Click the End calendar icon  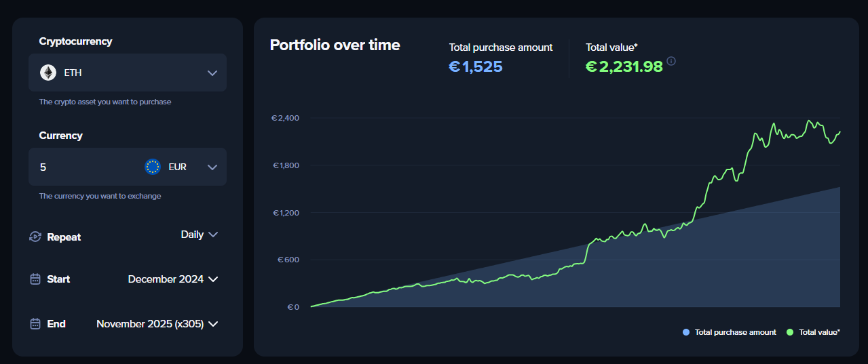tap(35, 324)
